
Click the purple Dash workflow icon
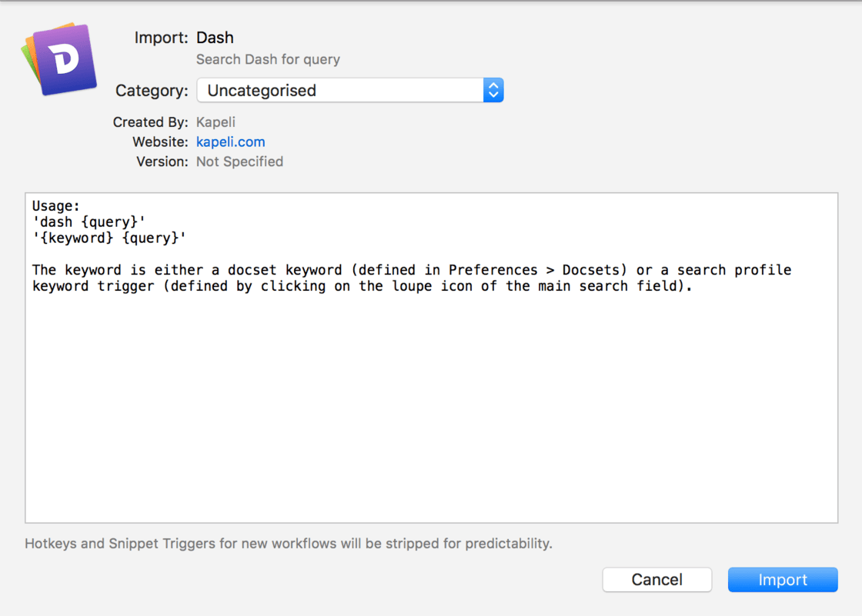pyautogui.click(x=59, y=58)
